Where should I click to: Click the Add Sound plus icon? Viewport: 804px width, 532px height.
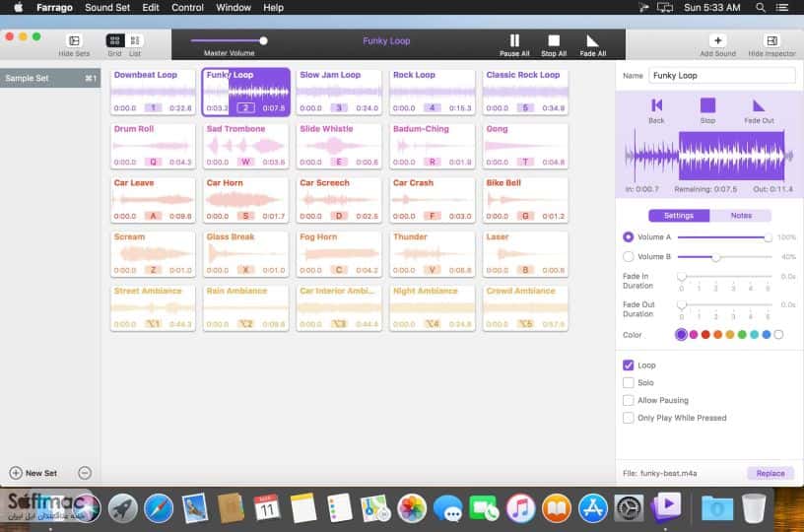pos(717,40)
